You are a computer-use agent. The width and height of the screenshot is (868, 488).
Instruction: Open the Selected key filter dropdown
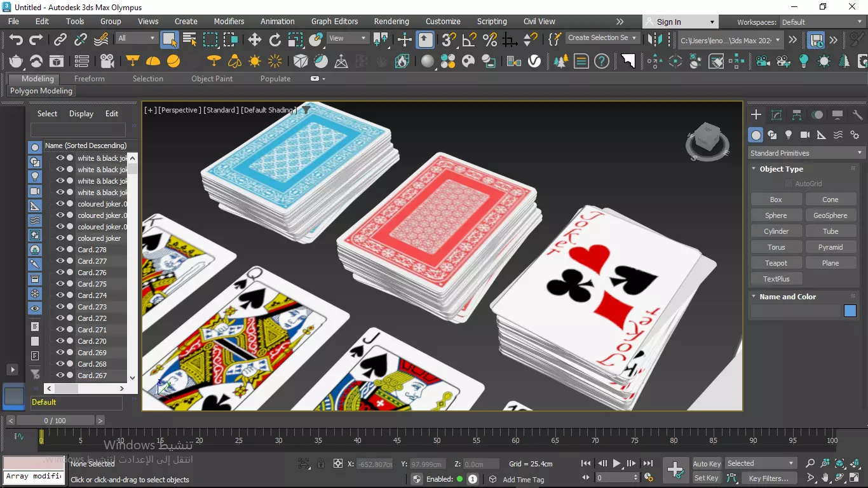click(761, 463)
